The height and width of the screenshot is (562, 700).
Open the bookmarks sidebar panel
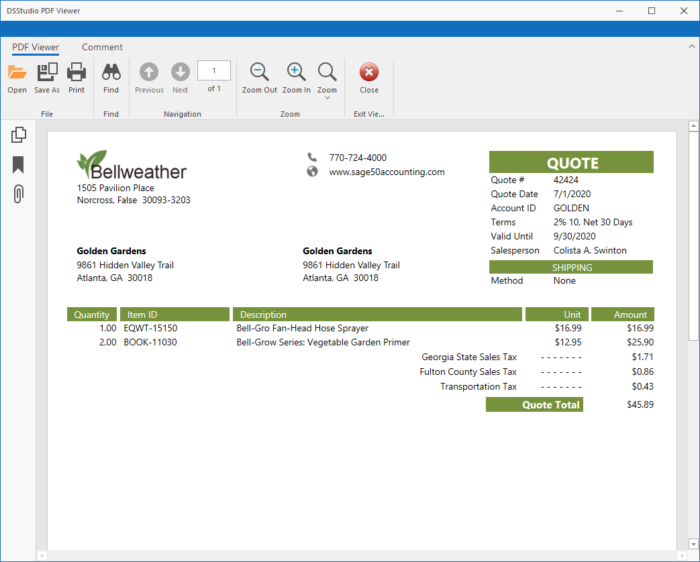coord(18,165)
